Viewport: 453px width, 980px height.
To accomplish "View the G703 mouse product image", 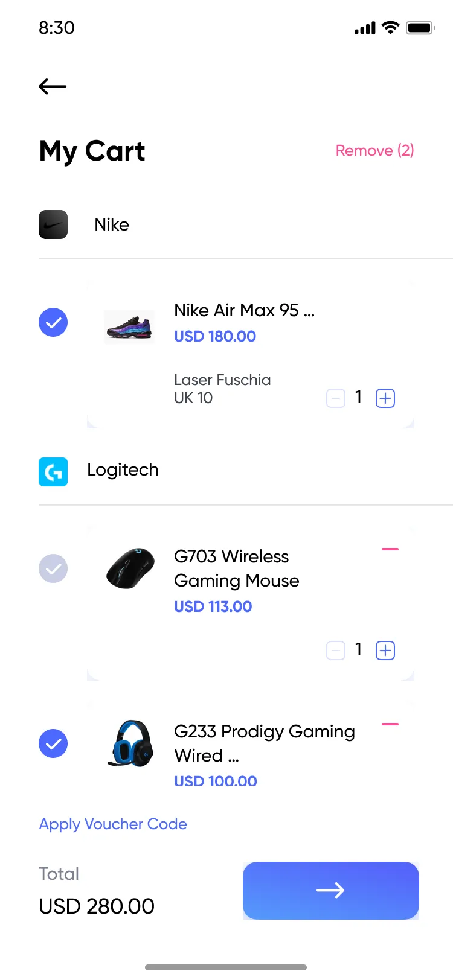I will point(130,568).
